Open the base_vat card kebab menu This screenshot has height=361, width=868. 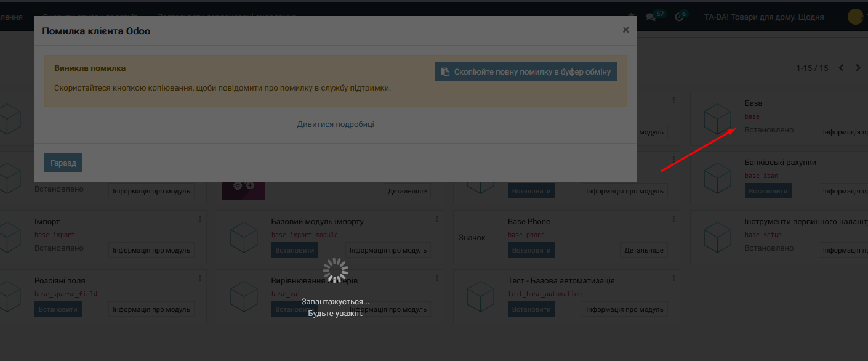click(x=437, y=278)
